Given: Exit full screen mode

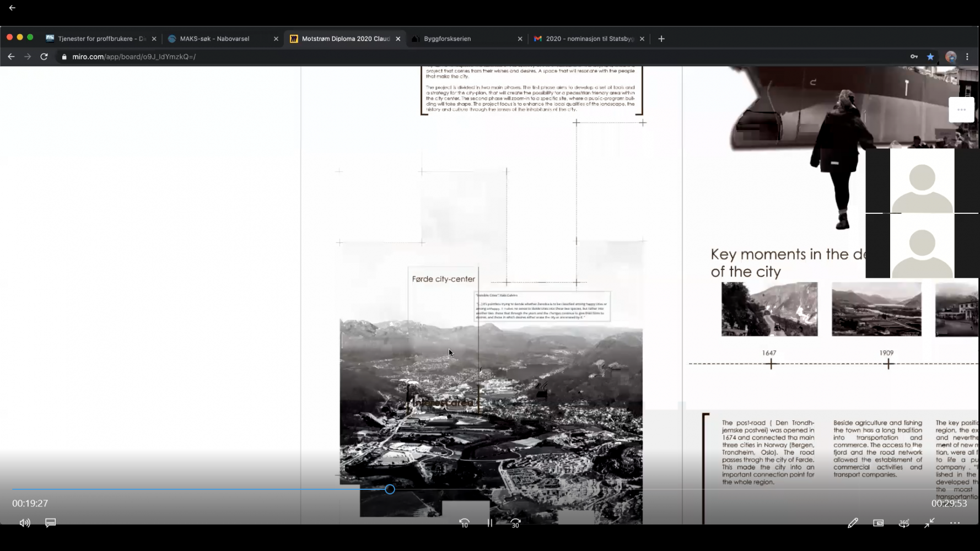Looking at the screenshot, I should pos(929,523).
